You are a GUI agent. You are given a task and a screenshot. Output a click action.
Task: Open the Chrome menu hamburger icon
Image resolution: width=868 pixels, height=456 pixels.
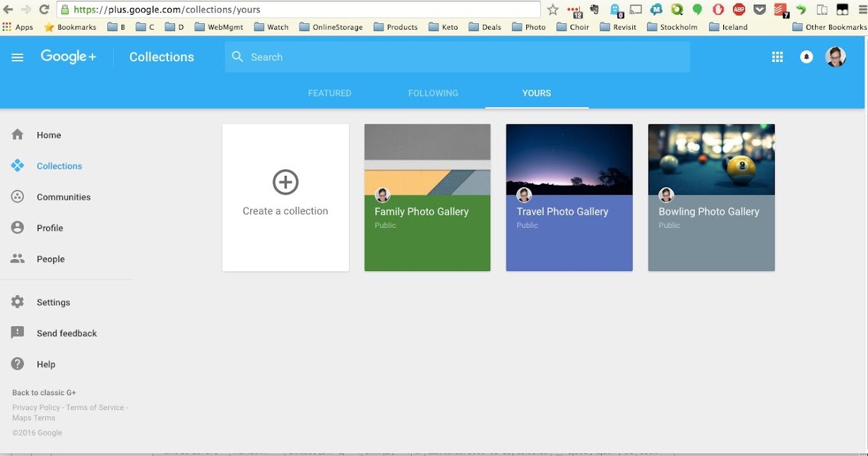tap(862, 10)
